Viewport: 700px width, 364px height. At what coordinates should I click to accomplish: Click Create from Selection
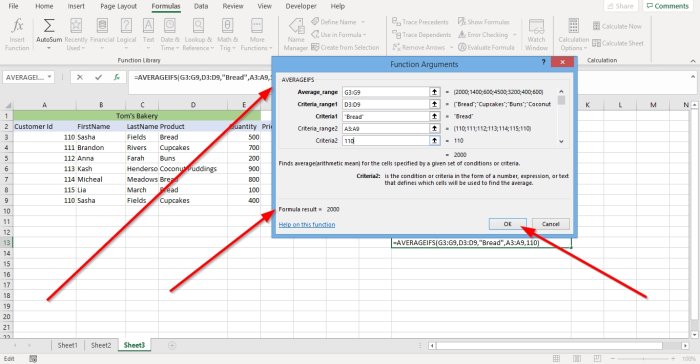[x=345, y=47]
